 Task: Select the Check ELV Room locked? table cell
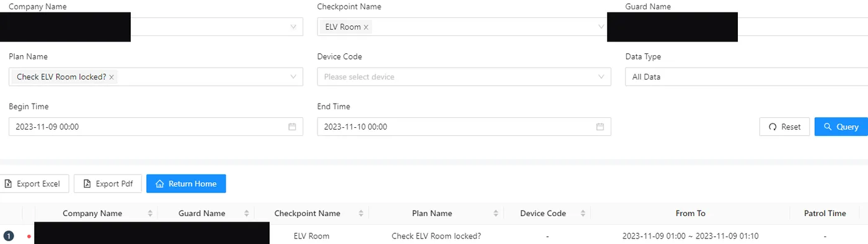(x=436, y=236)
